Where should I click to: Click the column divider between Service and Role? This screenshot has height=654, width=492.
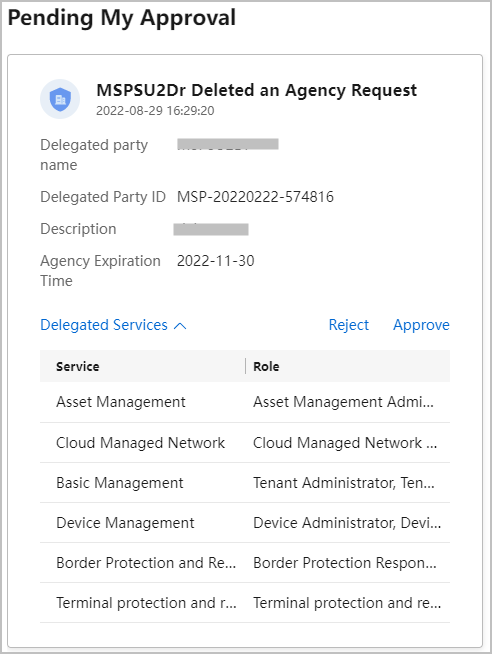pos(246,366)
